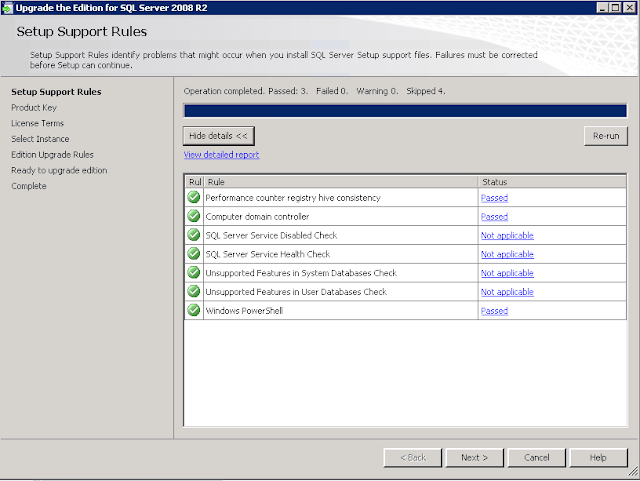Click green check icon beside SQL Server Service Disabled Check

tap(193, 235)
